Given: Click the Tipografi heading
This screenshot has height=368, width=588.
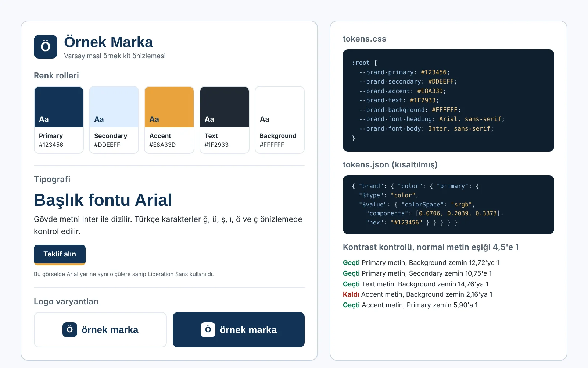Looking at the screenshot, I should [52, 179].
